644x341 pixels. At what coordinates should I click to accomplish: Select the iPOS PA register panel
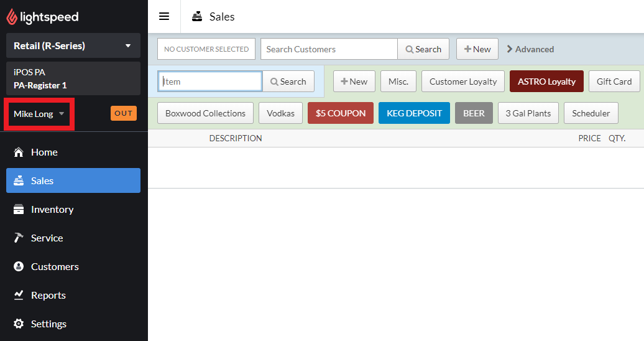[x=73, y=79]
